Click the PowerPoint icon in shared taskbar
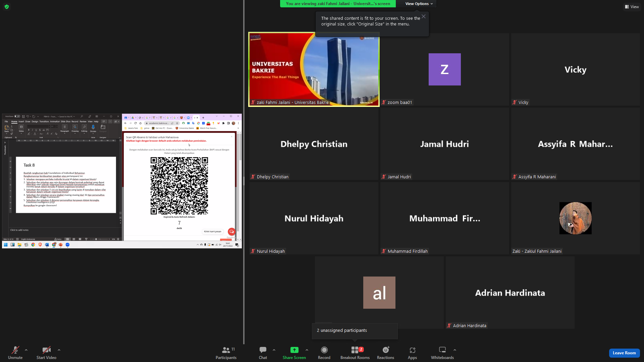 tap(61, 245)
